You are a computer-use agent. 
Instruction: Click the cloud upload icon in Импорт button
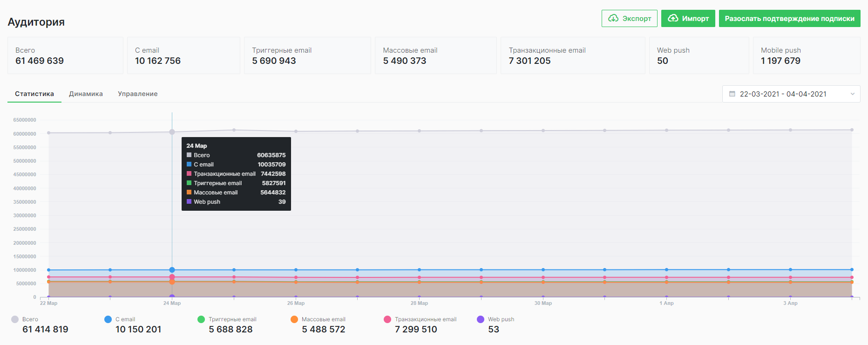(673, 18)
